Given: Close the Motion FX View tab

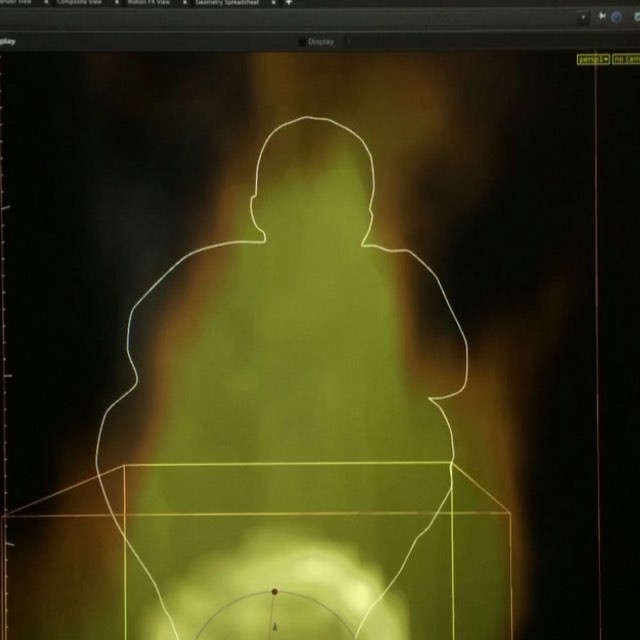Looking at the screenshot, I should 185,3.
